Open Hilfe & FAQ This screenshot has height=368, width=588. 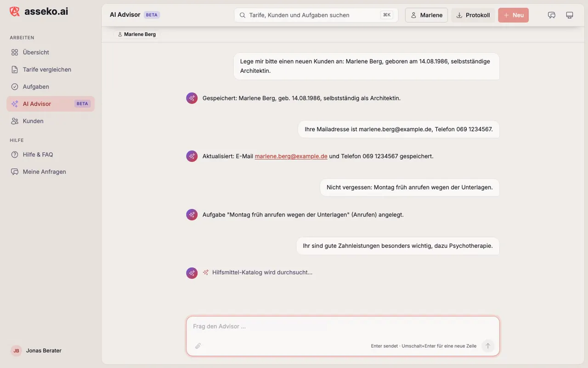pos(51,155)
